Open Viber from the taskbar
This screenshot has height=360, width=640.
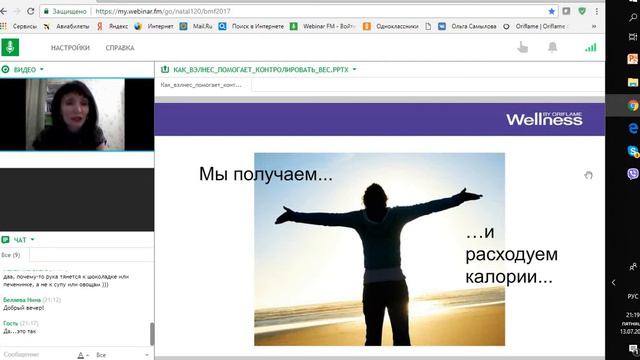pyautogui.click(x=633, y=174)
